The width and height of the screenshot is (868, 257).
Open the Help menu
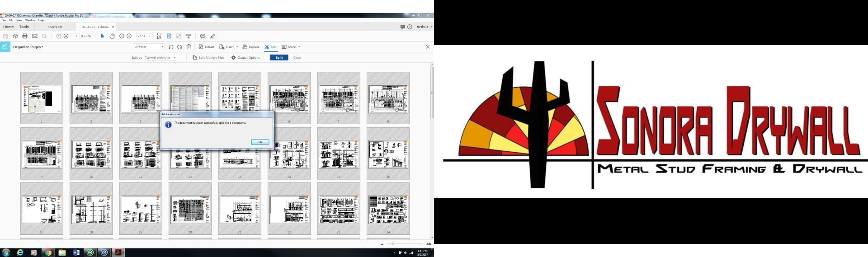point(41,20)
